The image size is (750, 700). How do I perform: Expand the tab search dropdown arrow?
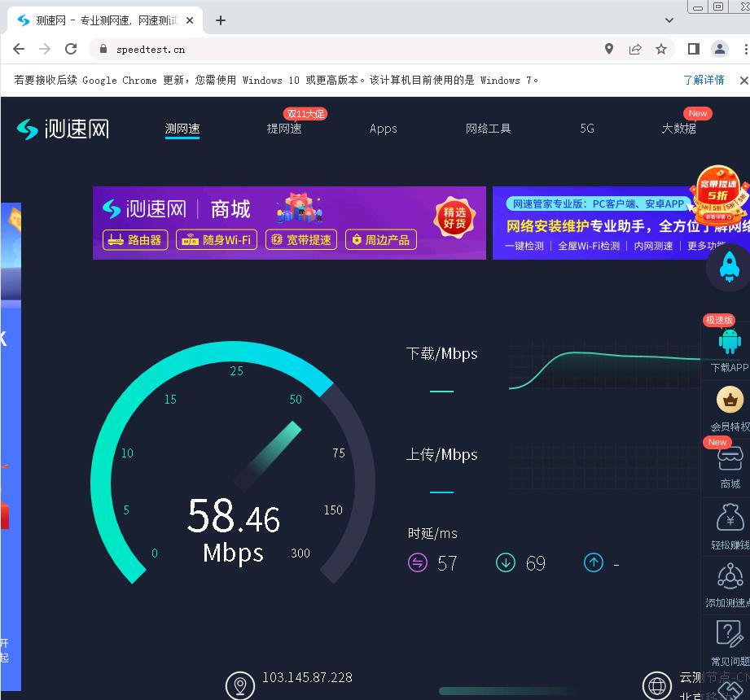click(669, 20)
